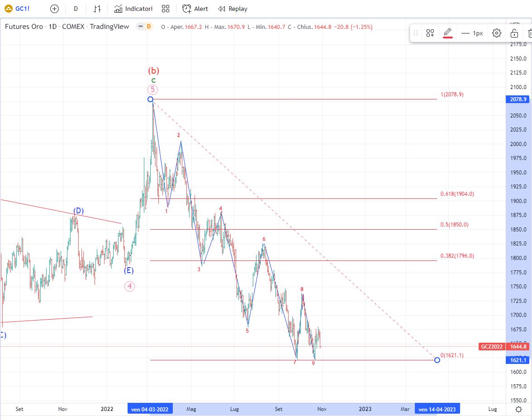Select wave label 5 near 1675 low
The image size is (532, 420).
coord(247,331)
